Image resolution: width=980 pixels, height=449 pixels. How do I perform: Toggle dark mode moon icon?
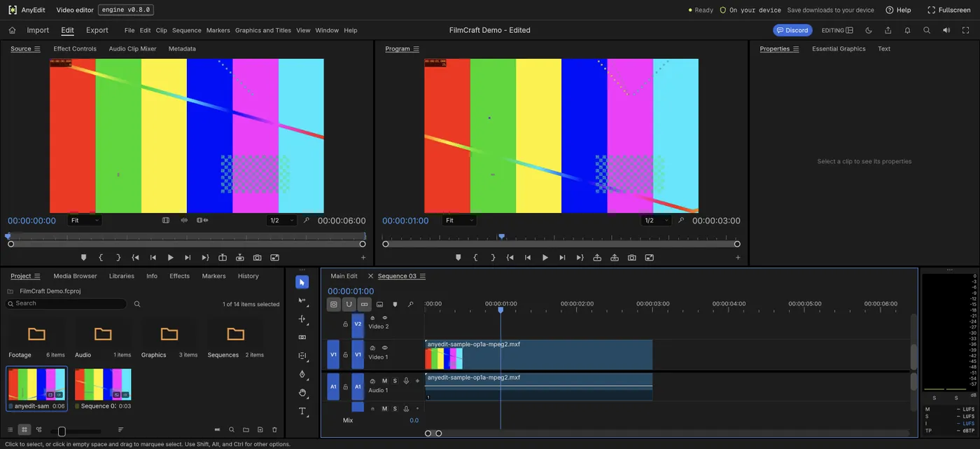tap(869, 30)
